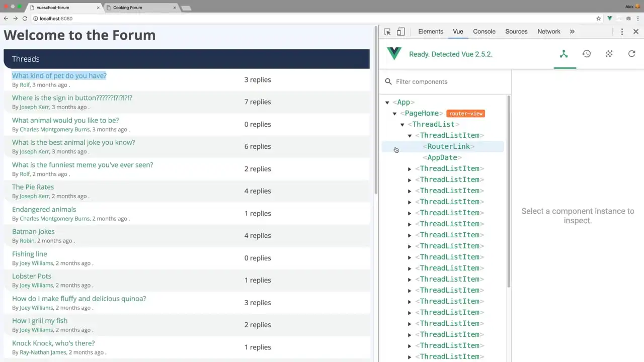This screenshot has height=362, width=644.
Task: Focus the Filter components search field
Action: 450,81
